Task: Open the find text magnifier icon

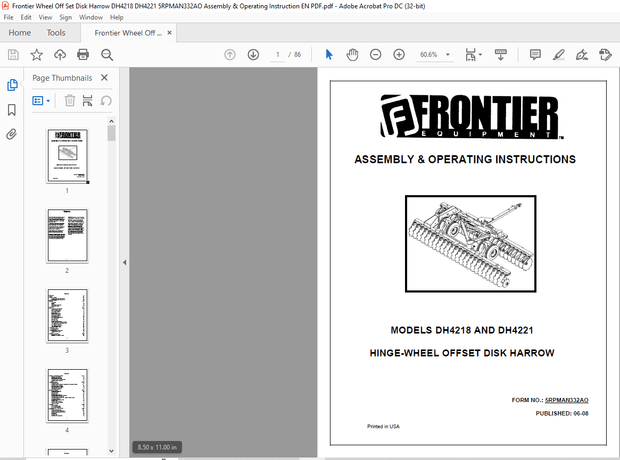Action: pos(107,55)
